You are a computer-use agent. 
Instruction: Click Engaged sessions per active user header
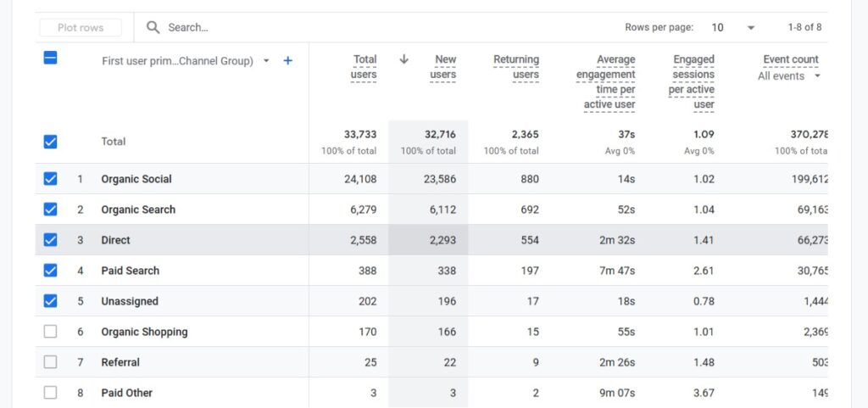[692, 82]
